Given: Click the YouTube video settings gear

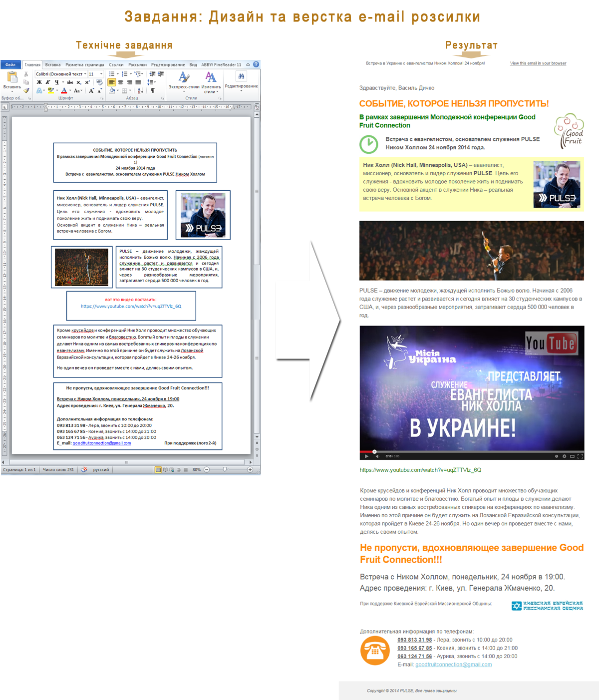Looking at the screenshot, I should click(564, 456).
